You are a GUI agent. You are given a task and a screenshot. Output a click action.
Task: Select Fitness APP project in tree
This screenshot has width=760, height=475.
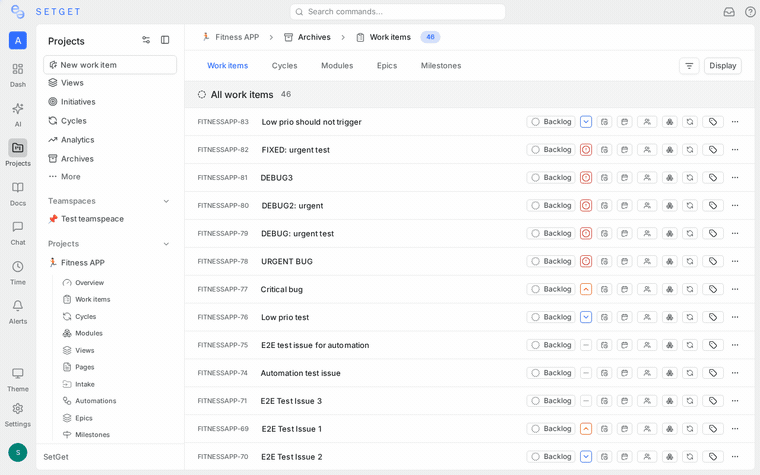pyautogui.click(x=77, y=263)
